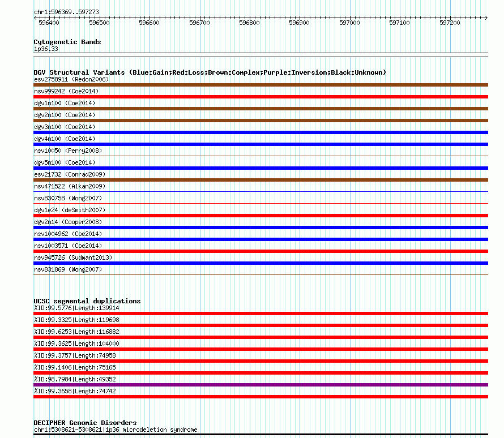Click nsv830758 (Wong2007) label

pyautogui.click(x=68, y=198)
